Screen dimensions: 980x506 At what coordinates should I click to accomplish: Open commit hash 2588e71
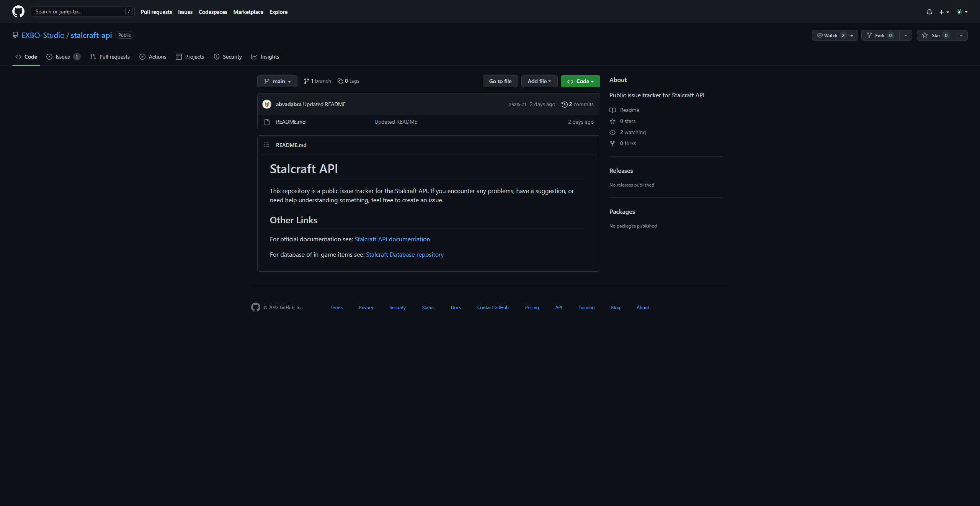click(518, 105)
